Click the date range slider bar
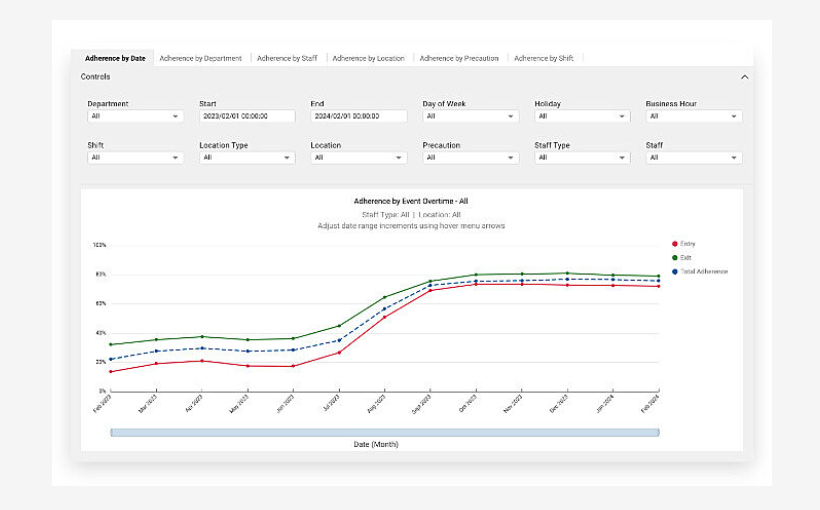Image resolution: width=820 pixels, height=510 pixels. tap(384, 432)
